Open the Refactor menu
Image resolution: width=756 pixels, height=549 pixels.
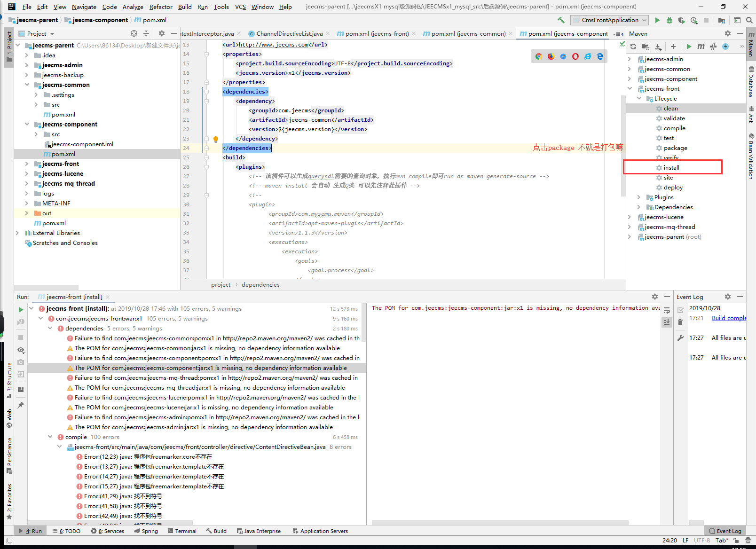pyautogui.click(x=161, y=7)
